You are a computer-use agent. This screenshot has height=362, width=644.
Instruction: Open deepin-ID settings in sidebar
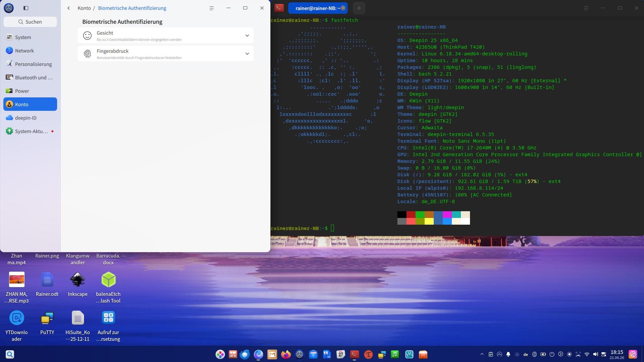point(30,118)
